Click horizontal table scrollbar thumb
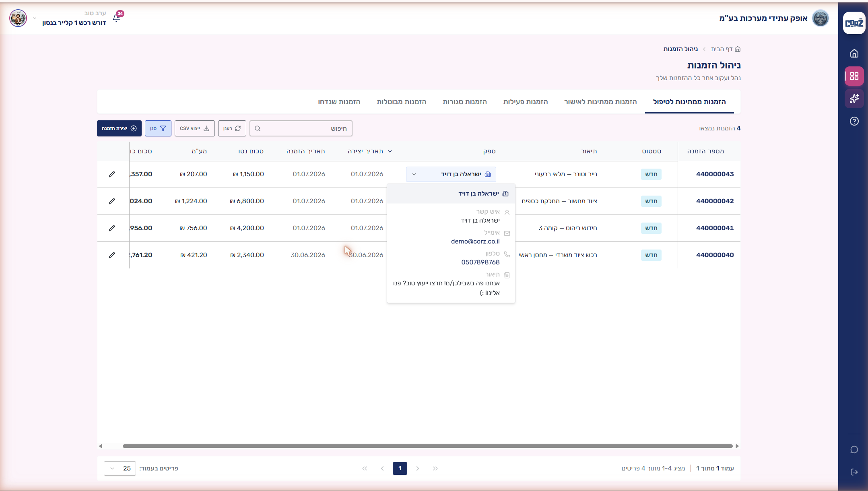 (x=428, y=446)
